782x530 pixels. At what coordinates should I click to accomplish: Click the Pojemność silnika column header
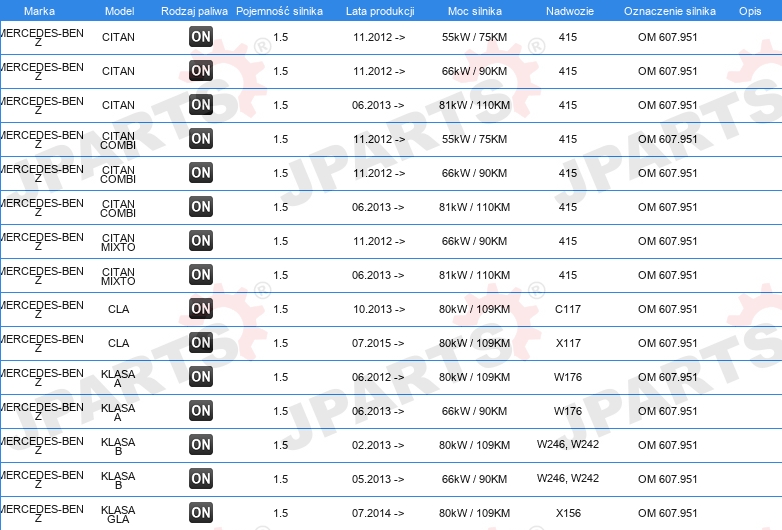point(279,11)
